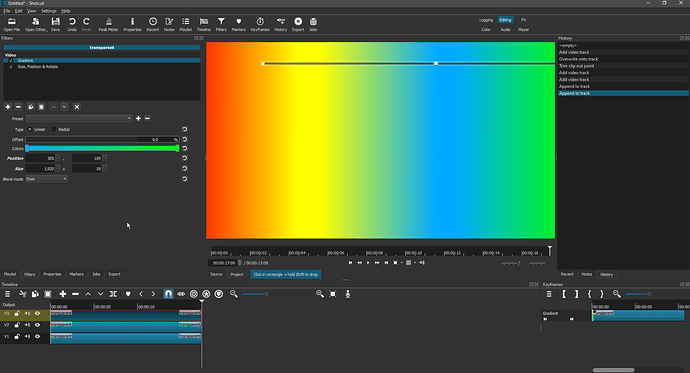Select the Radial gradient type
The image size is (690, 373).
[61, 129]
